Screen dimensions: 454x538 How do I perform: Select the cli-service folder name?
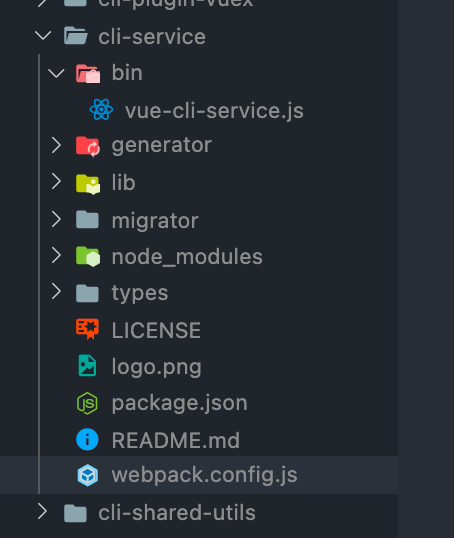(x=152, y=37)
